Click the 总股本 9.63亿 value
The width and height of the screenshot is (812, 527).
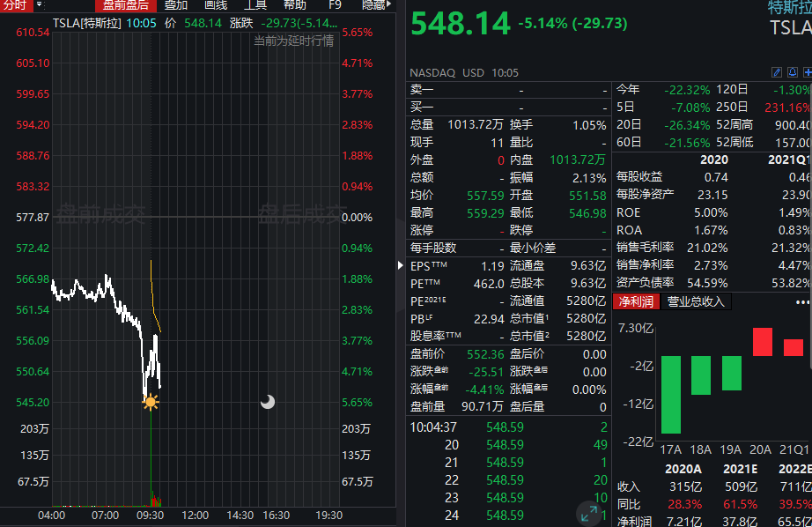(588, 284)
